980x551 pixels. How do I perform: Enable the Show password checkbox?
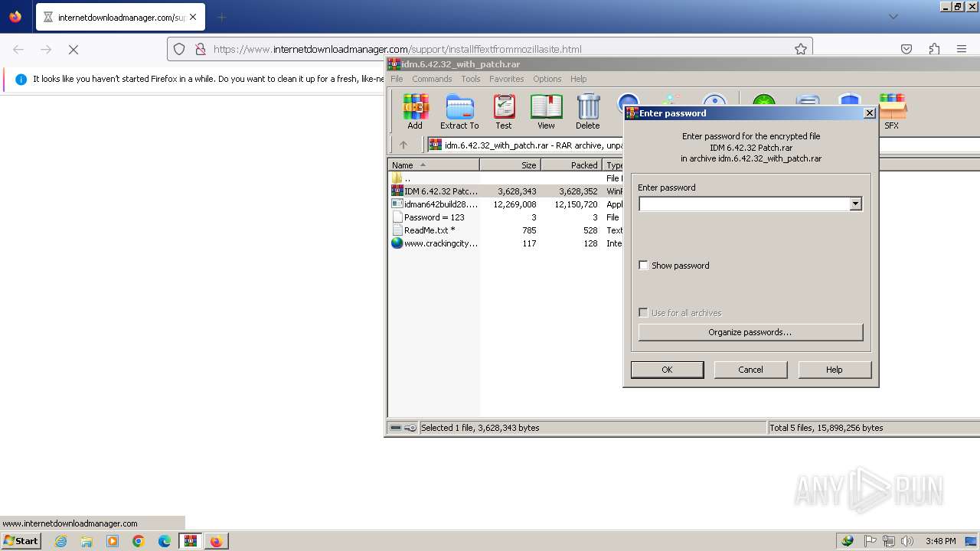[643, 266]
